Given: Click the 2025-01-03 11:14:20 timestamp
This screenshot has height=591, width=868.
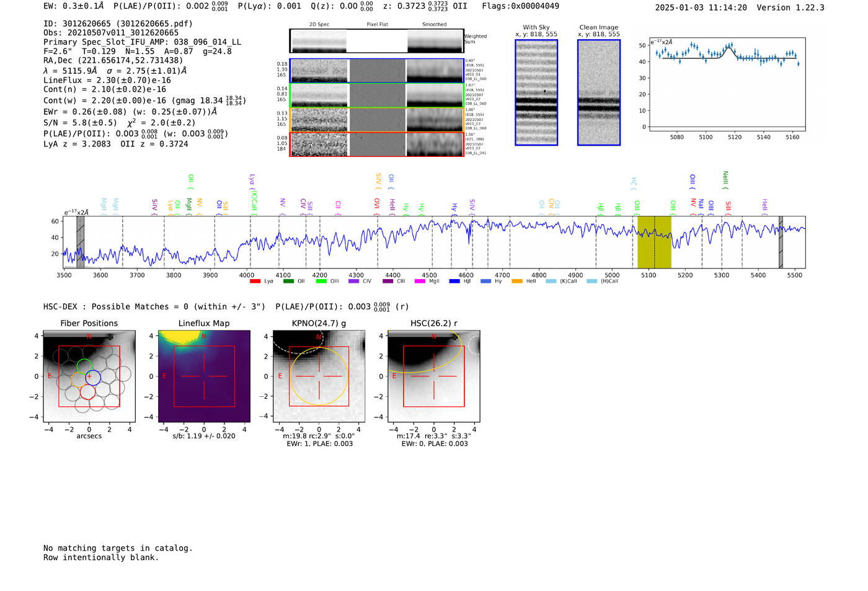Looking at the screenshot, I should [x=701, y=7].
